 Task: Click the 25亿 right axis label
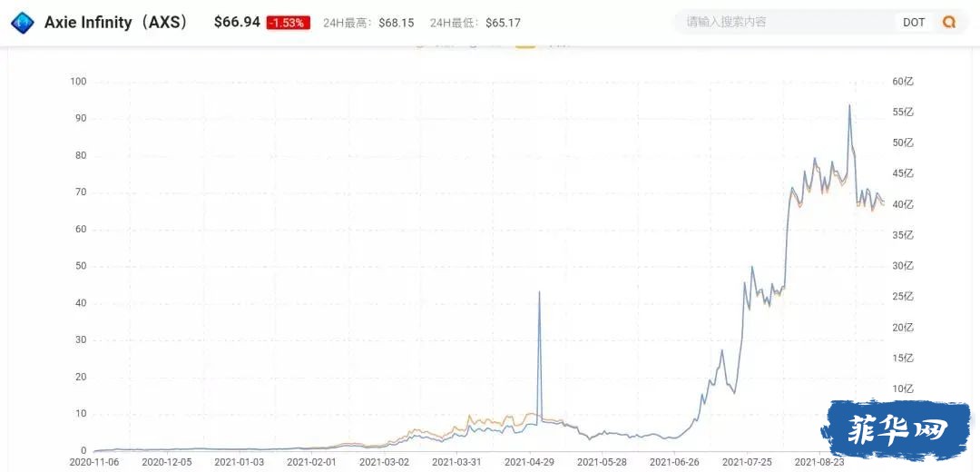(904, 297)
